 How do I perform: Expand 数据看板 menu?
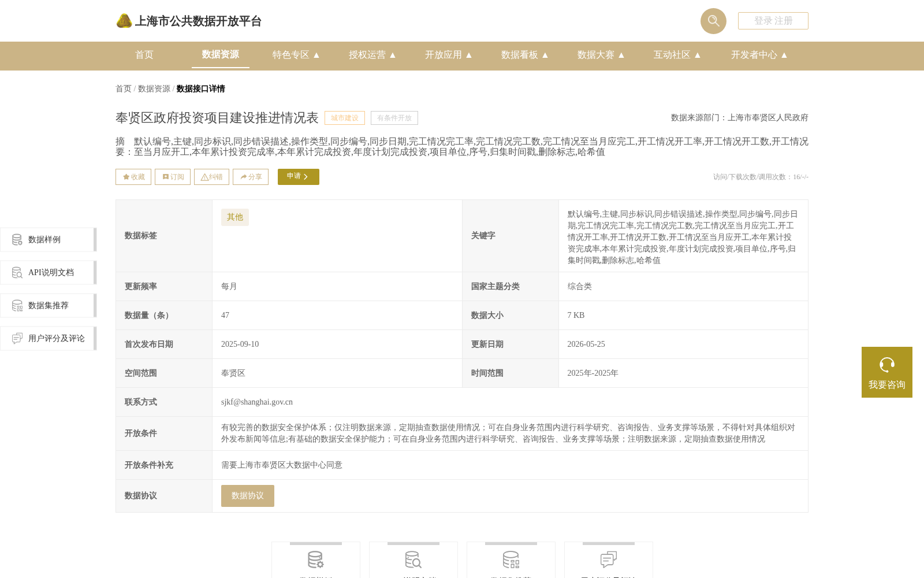pos(525,55)
